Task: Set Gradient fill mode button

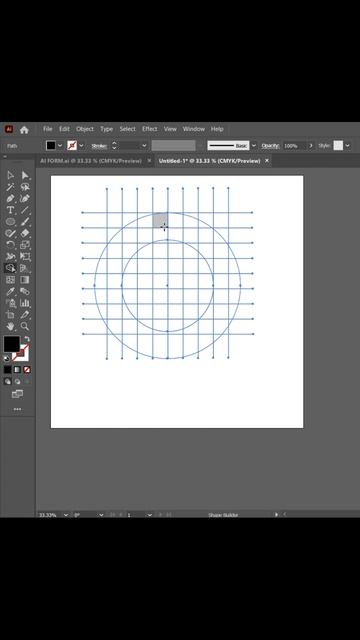Action: point(17,370)
